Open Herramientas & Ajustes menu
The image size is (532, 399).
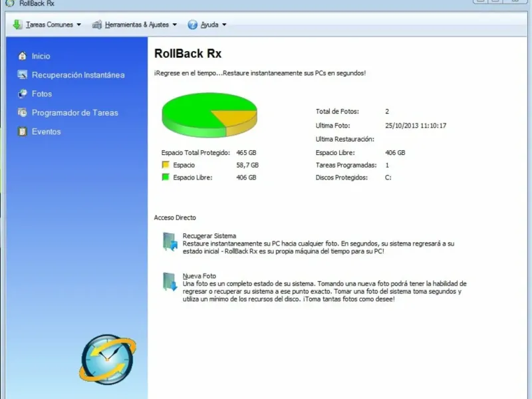(137, 25)
